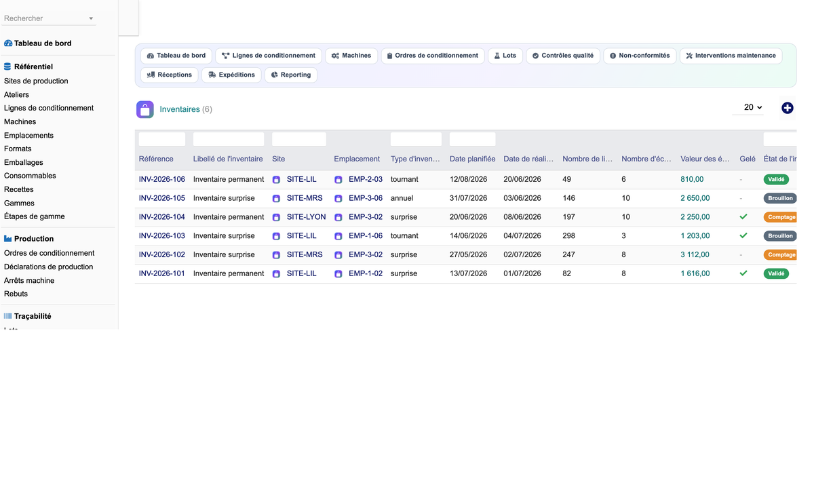Click the Référence filter input field
This screenshot has width=814, height=504.
[162, 139]
